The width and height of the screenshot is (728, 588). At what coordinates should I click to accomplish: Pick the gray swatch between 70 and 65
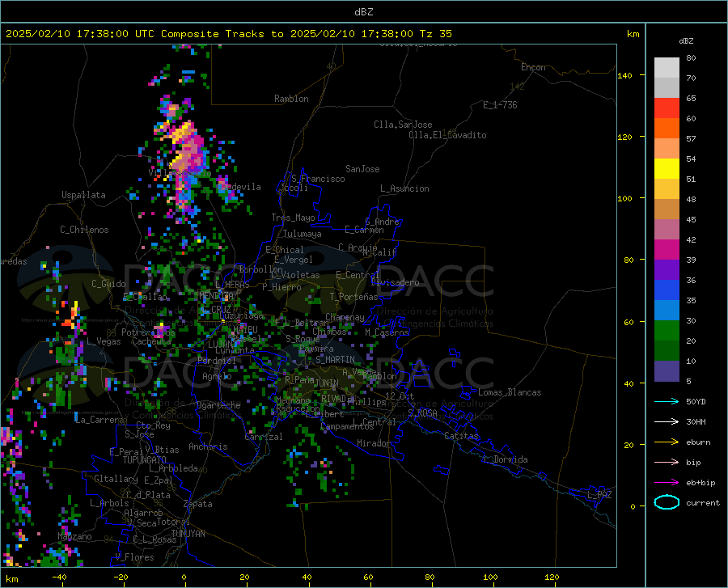point(667,87)
